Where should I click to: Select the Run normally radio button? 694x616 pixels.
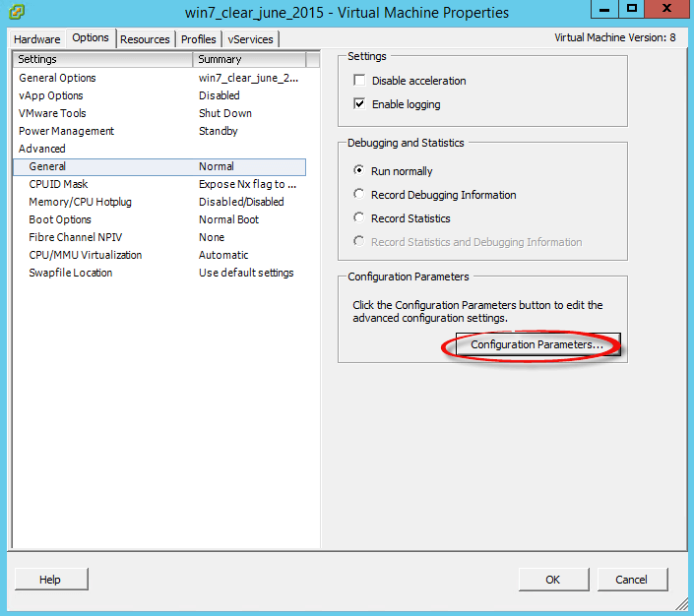click(x=359, y=170)
